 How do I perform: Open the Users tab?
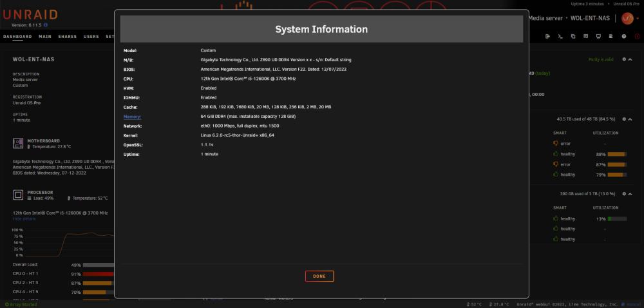tap(91, 37)
